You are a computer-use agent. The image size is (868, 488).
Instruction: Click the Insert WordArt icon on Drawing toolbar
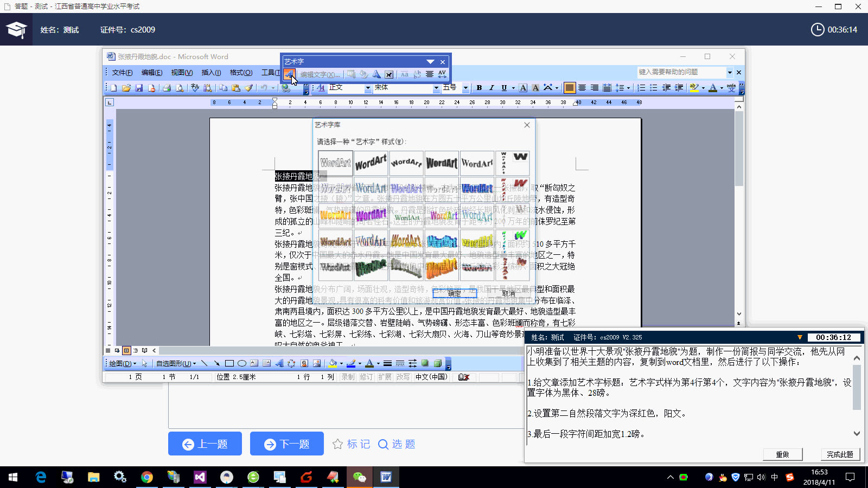tap(280, 363)
